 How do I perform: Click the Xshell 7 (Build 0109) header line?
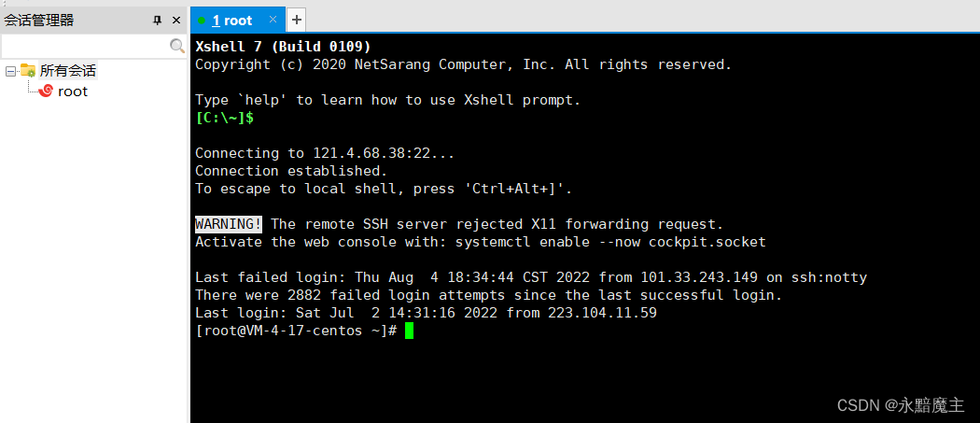[283, 47]
